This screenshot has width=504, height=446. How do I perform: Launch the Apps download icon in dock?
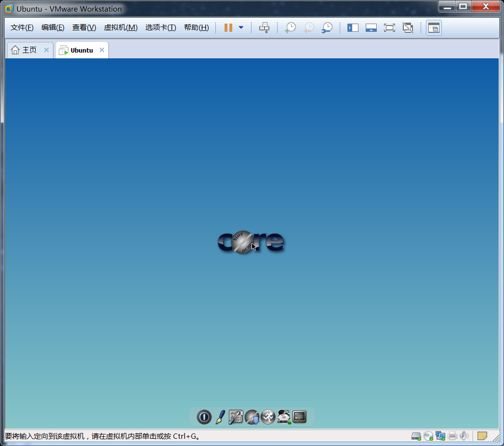point(252,417)
